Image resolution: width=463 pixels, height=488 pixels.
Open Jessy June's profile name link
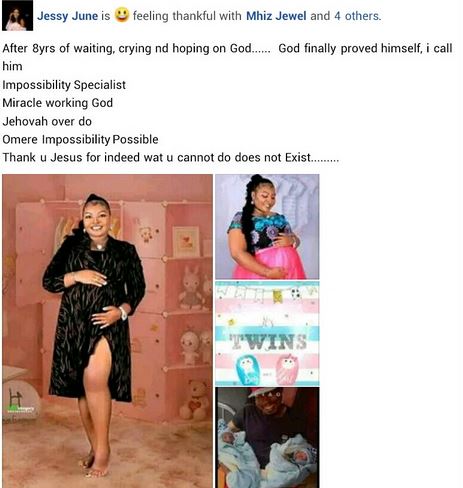tap(67, 16)
